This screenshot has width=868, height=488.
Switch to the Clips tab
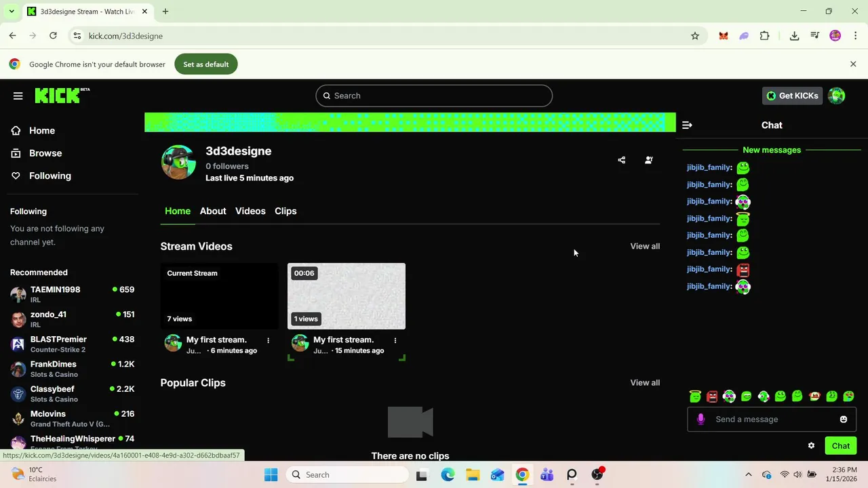point(285,211)
